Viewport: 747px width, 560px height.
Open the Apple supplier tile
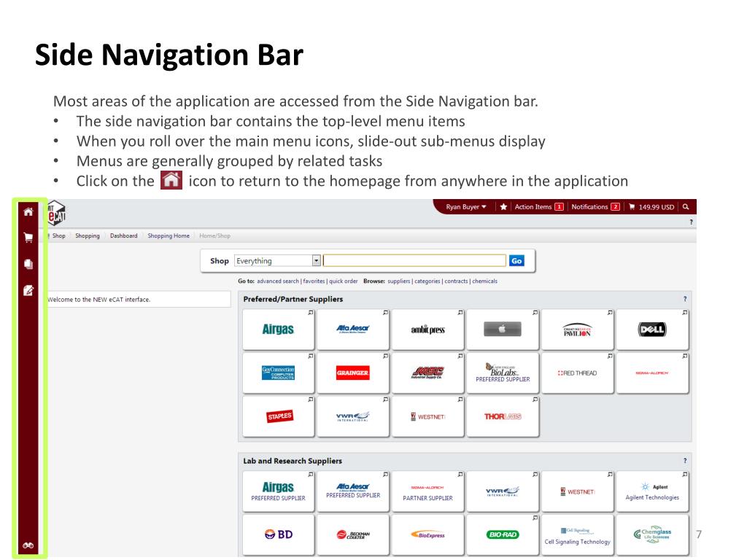[503, 330]
